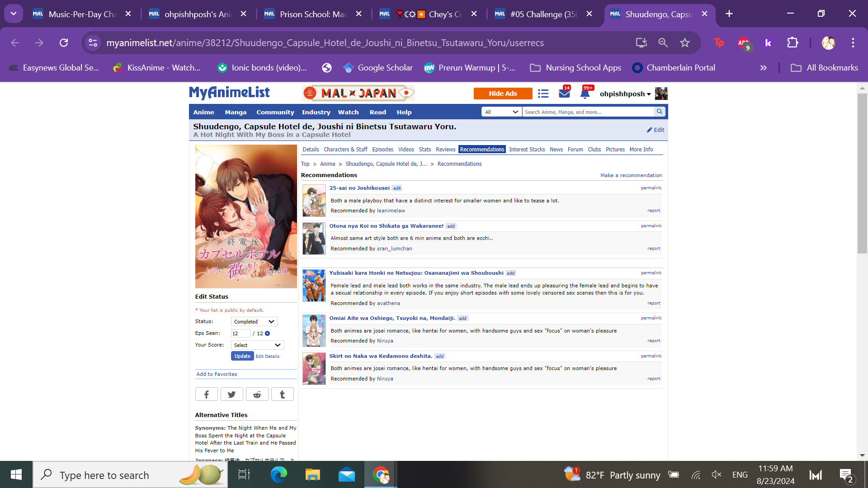Expand ohpishhposh profile menu
868x488 pixels.
pos(625,94)
